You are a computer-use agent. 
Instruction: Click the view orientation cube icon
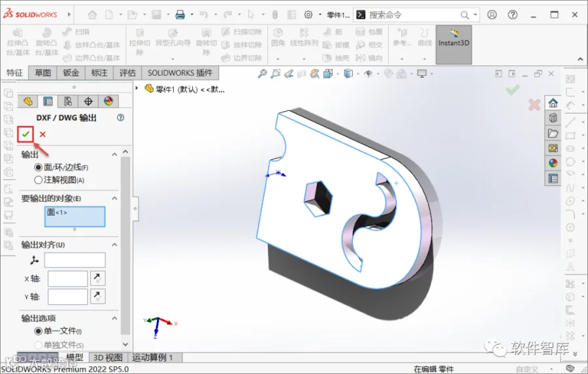coord(329,74)
